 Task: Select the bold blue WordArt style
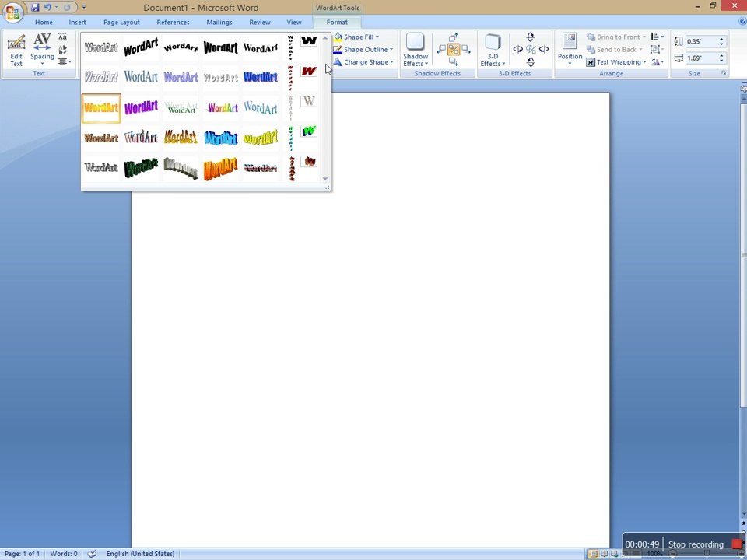click(261, 77)
